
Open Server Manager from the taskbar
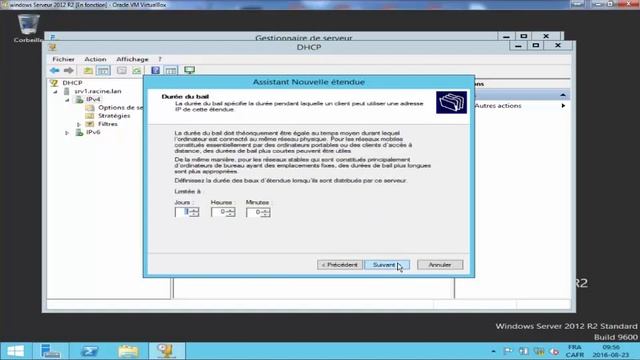tap(50, 351)
